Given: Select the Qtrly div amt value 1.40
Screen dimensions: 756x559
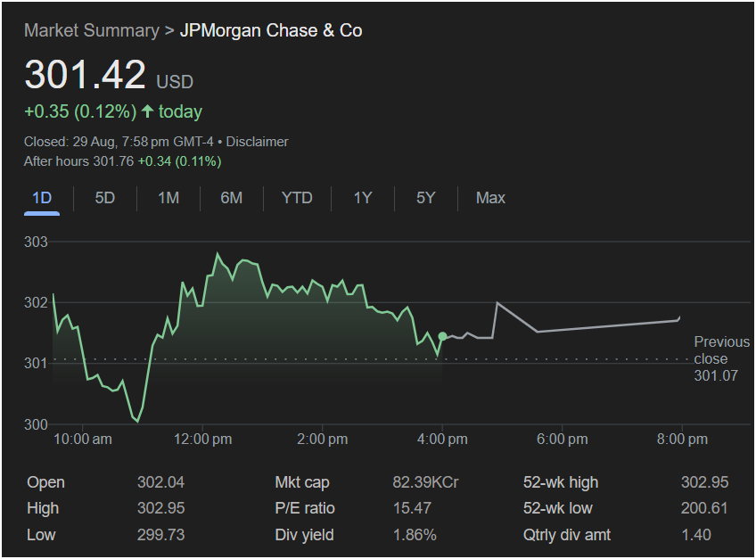Looking at the screenshot, I should pos(696,535).
